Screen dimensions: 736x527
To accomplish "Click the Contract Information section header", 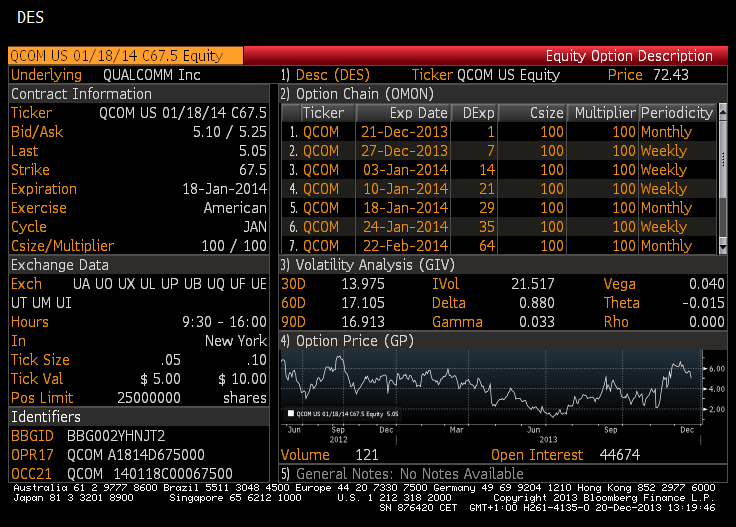I will click(x=139, y=94).
